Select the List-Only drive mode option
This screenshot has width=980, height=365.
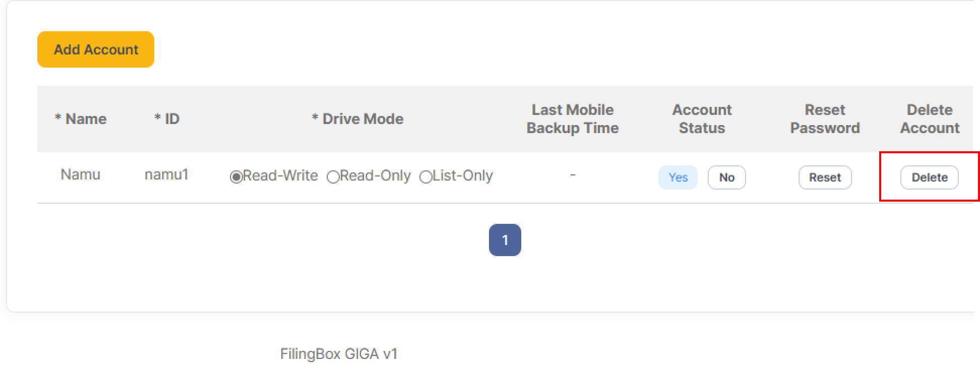tap(425, 176)
